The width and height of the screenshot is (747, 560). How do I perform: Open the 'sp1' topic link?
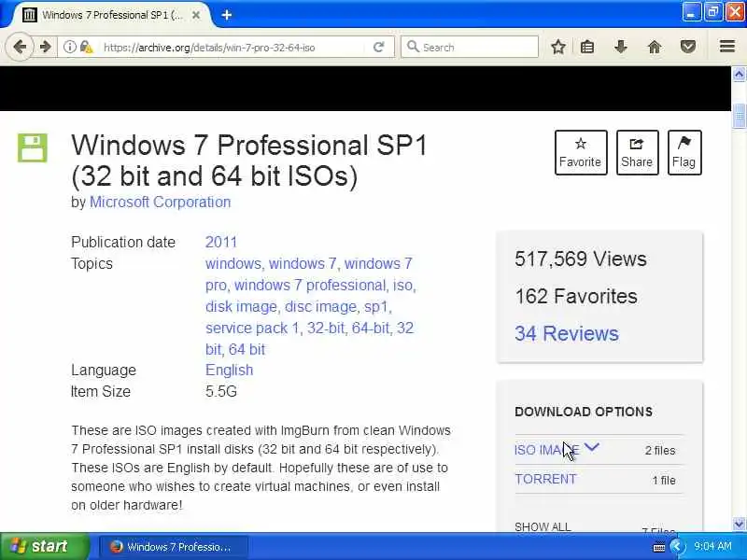tap(376, 307)
